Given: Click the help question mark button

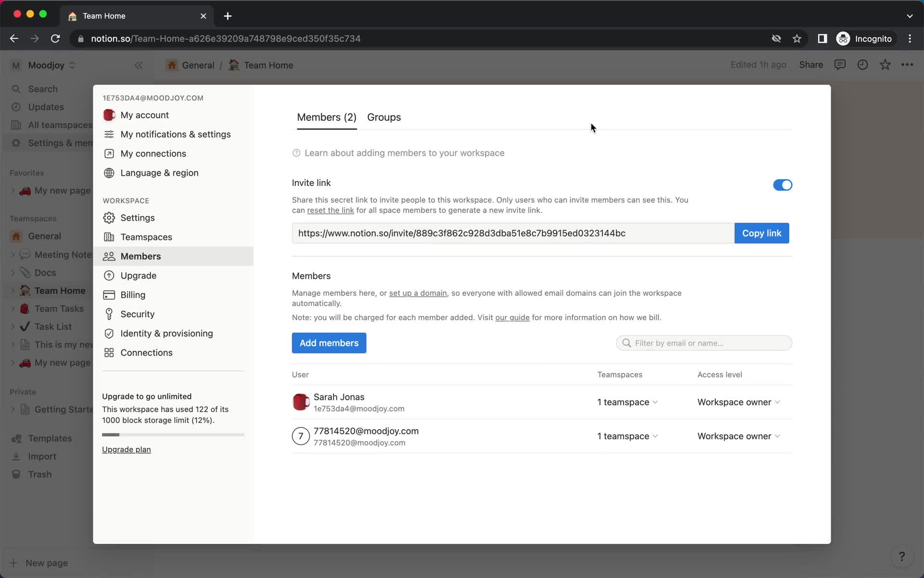Looking at the screenshot, I should [x=901, y=557].
